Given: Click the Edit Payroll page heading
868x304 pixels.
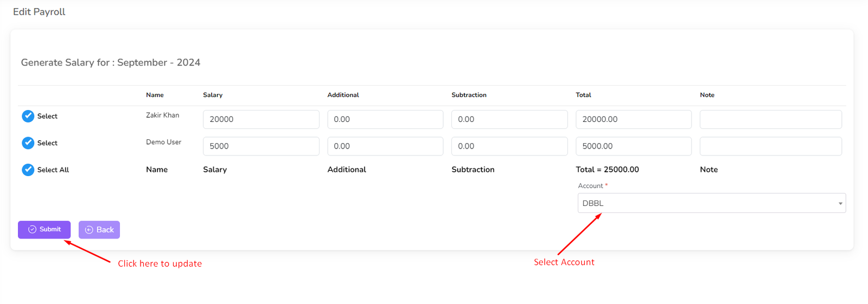Looking at the screenshot, I should tap(39, 12).
